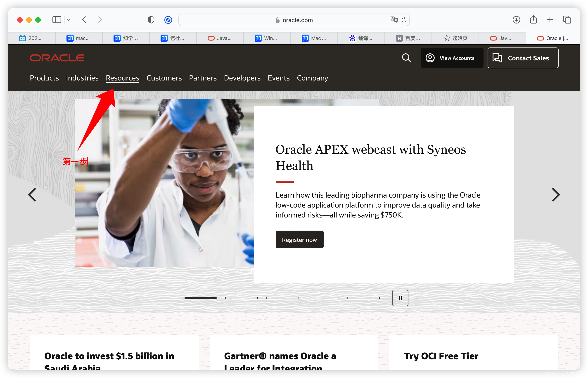Click the oracle.com address bar field
Image resolution: width=588 pixels, height=378 pixels.
pyautogui.click(x=297, y=20)
